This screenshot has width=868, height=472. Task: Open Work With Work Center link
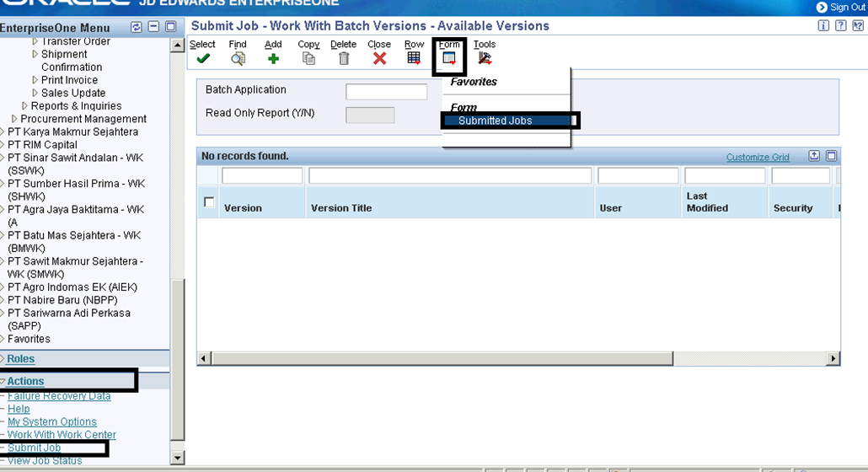click(62, 435)
